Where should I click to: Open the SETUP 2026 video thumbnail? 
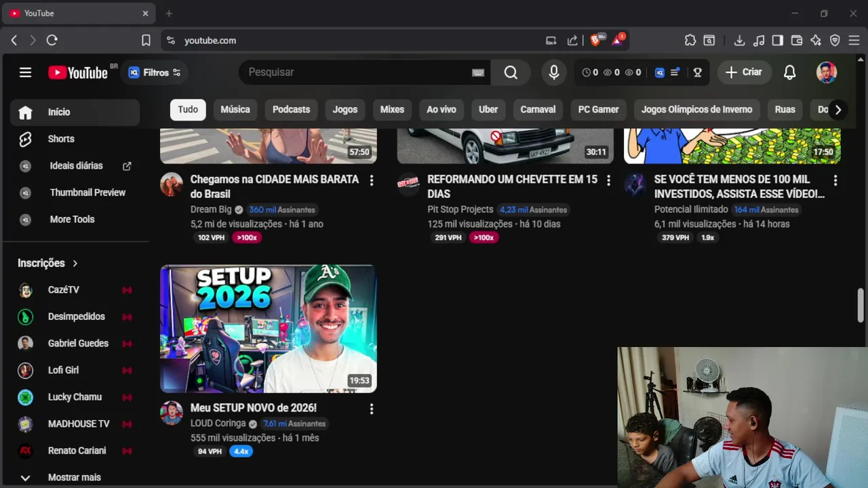pyautogui.click(x=269, y=329)
